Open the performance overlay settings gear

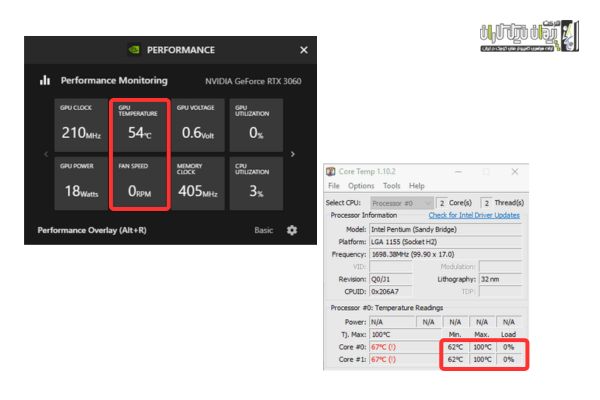click(292, 230)
